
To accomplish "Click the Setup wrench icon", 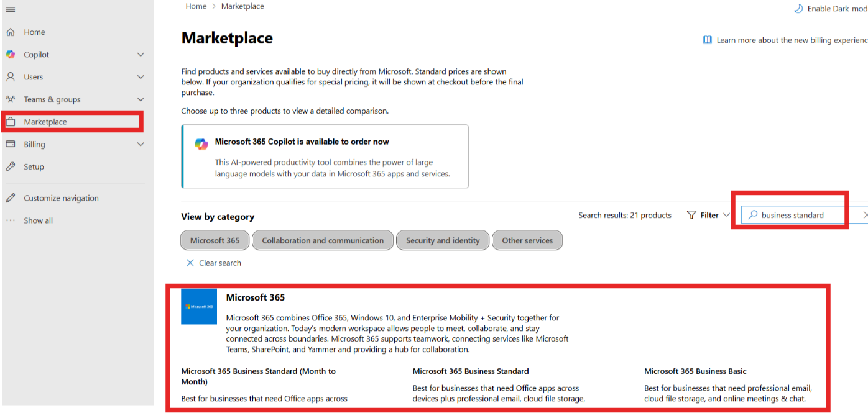I will click(x=11, y=166).
